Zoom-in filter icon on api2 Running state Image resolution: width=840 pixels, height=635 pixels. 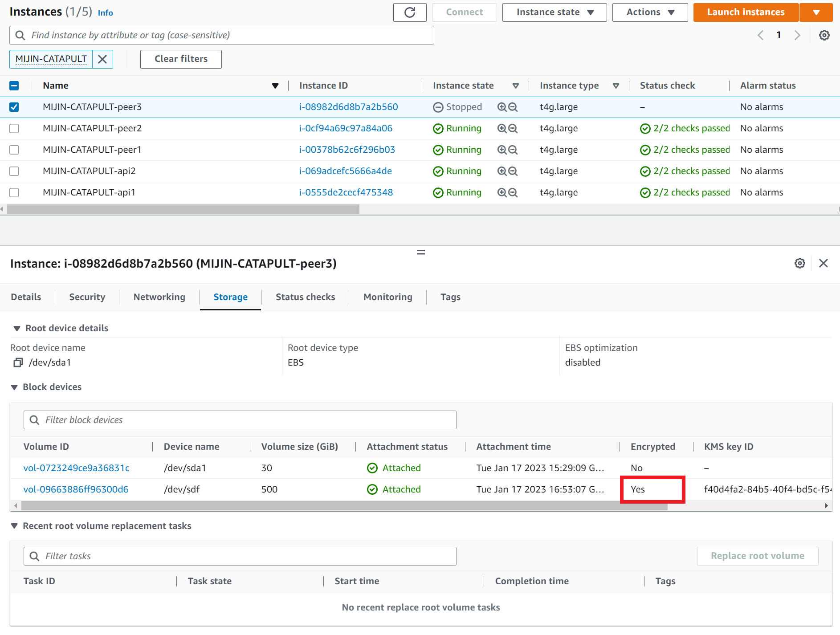(x=502, y=171)
